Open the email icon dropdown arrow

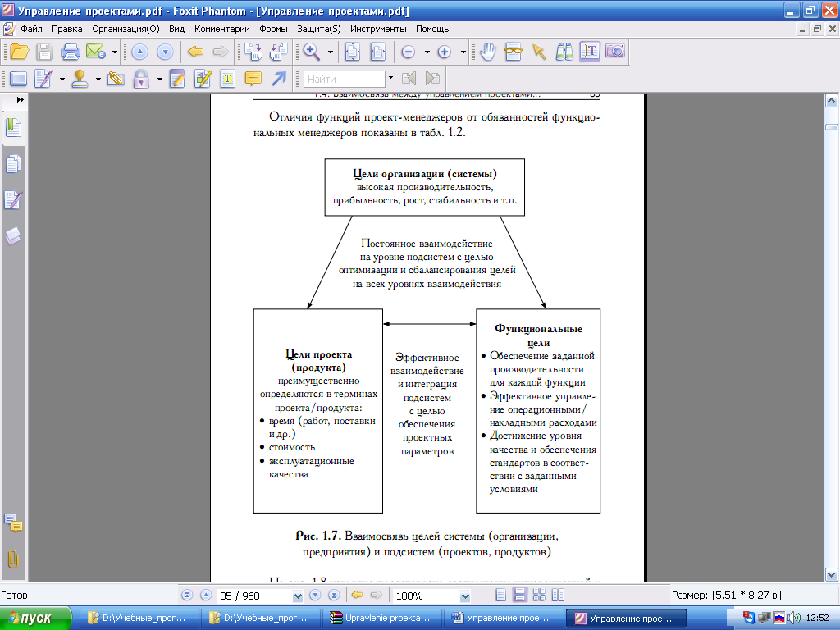click(115, 52)
